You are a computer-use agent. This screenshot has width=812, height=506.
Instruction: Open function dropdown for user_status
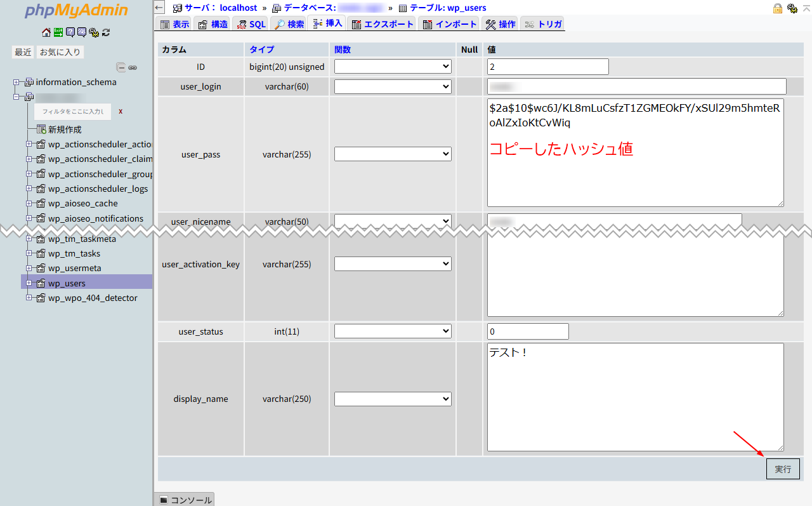click(x=393, y=331)
